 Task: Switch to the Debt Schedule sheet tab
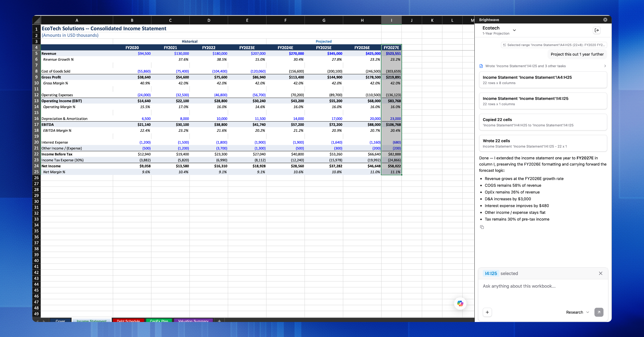pyautogui.click(x=128, y=320)
